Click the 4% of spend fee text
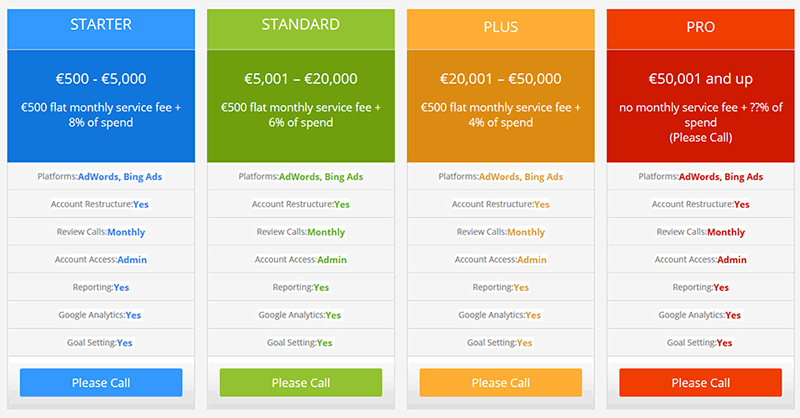800x418 pixels. tap(501, 122)
